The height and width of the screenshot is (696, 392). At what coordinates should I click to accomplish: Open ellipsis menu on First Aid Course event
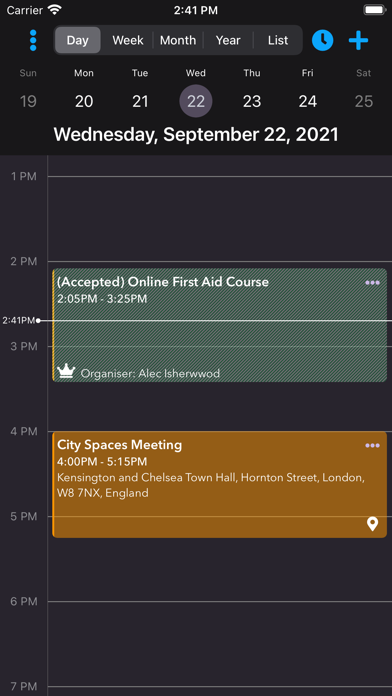coord(372,283)
